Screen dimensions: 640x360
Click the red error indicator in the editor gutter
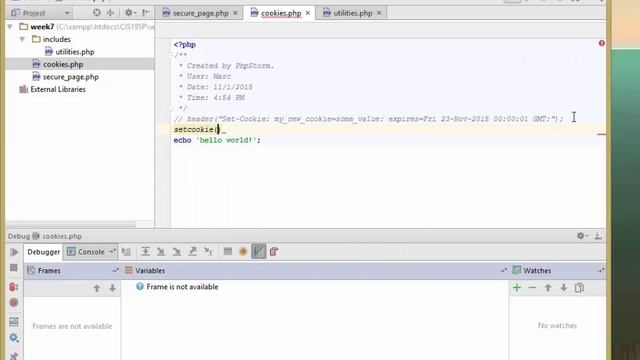(602, 43)
